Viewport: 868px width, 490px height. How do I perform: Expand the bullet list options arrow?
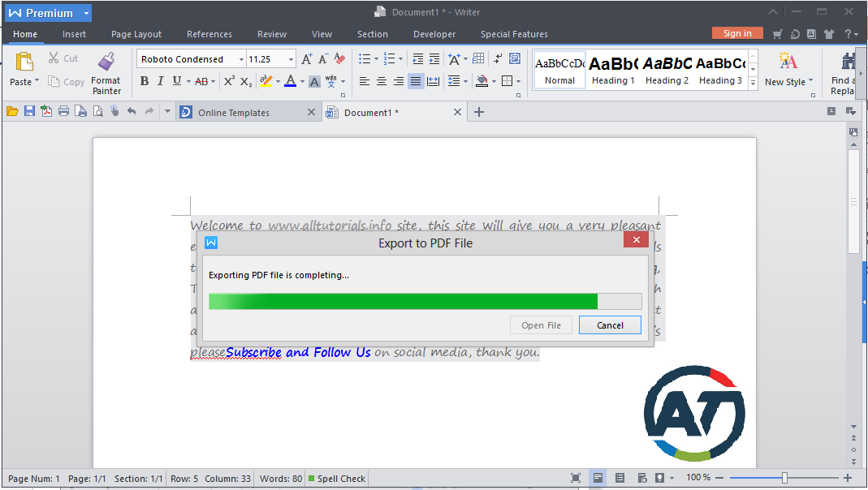pos(377,59)
